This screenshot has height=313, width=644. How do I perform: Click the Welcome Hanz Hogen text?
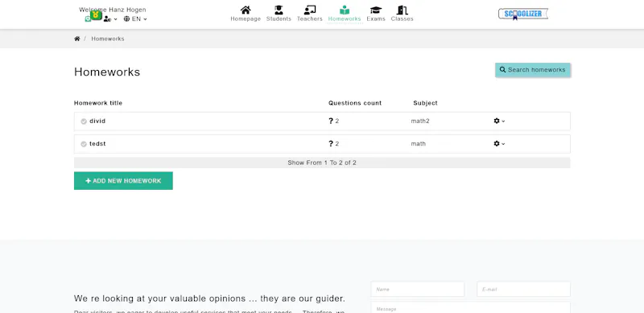113,10
